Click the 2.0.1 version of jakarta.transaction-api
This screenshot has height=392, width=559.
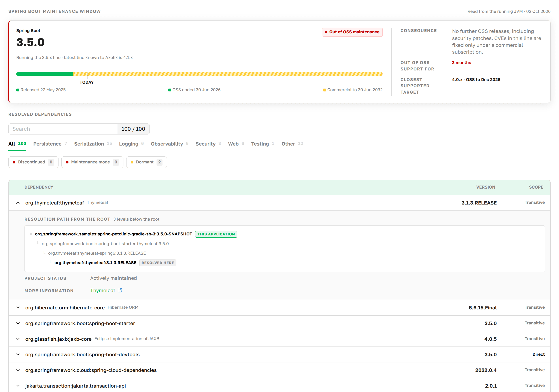(x=491, y=385)
